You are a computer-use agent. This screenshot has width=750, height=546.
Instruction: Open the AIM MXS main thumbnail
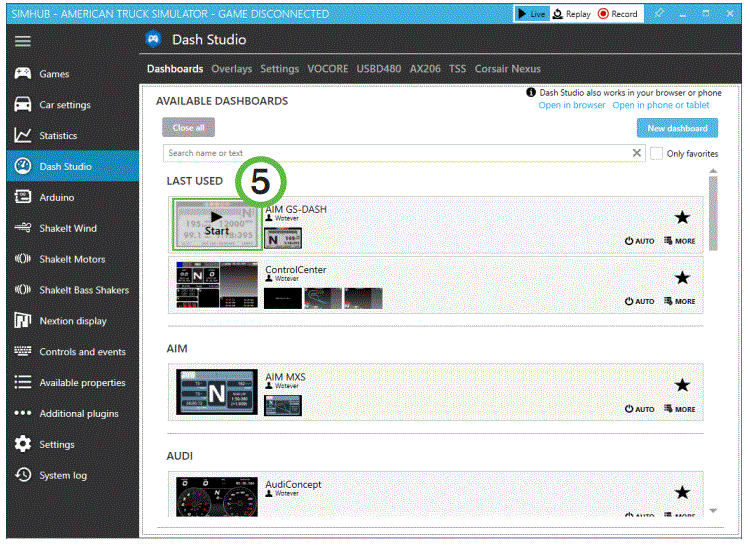tap(217, 392)
